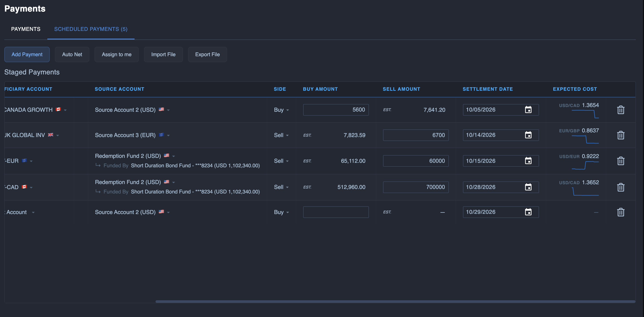Focus the sell amount field showing 700000

coord(416,187)
